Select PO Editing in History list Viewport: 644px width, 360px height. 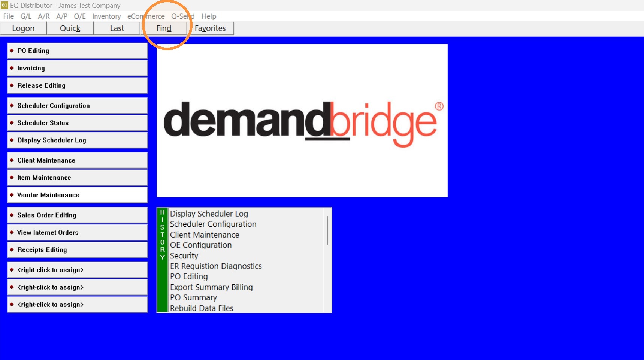coord(189,276)
